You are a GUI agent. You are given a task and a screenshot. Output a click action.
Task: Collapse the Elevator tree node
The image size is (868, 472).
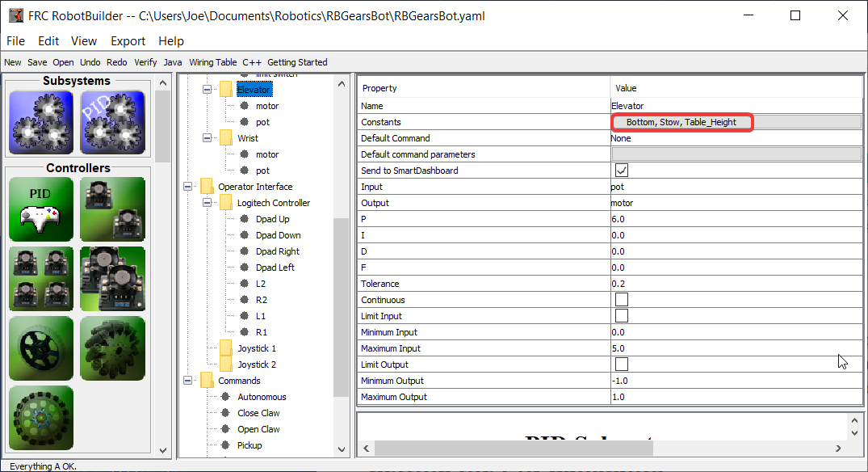pyautogui.click(x=208, y=90)
